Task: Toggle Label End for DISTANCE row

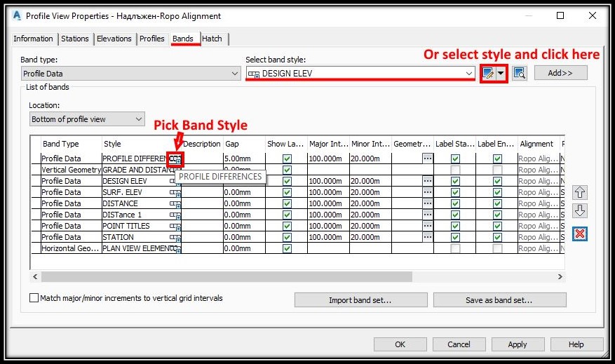Action: (x=497, y=203)
